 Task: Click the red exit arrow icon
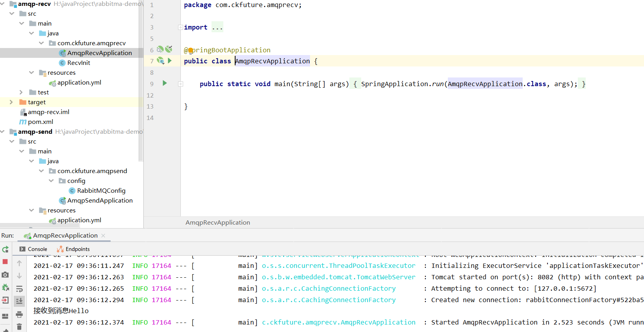[5, 300]
